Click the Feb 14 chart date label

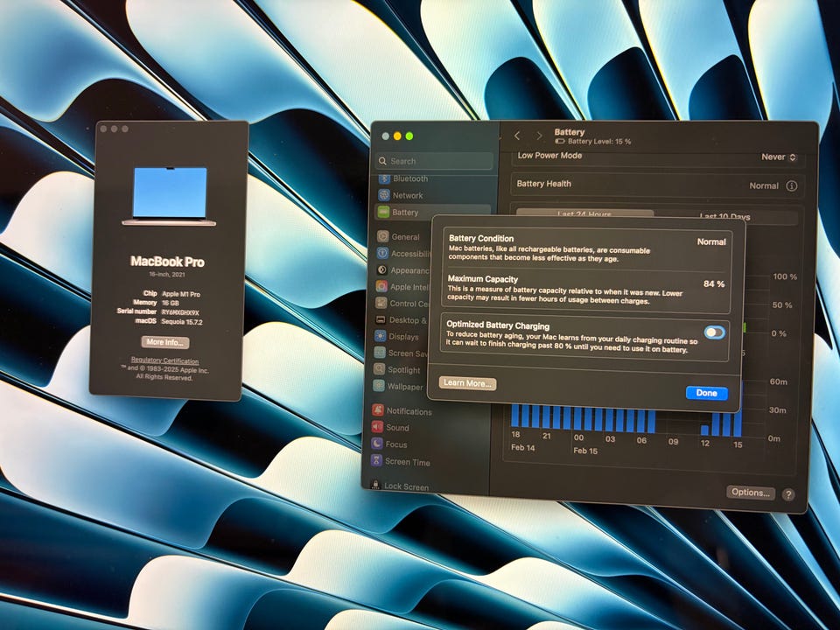523,447
